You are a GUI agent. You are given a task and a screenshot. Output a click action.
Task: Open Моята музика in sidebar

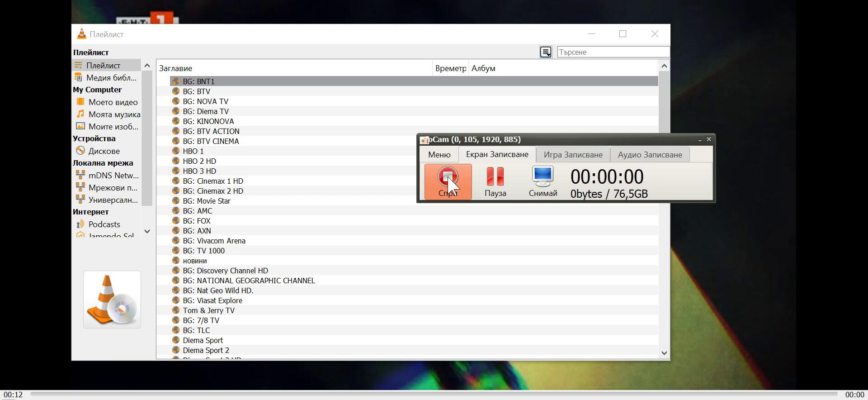[114, 114]
